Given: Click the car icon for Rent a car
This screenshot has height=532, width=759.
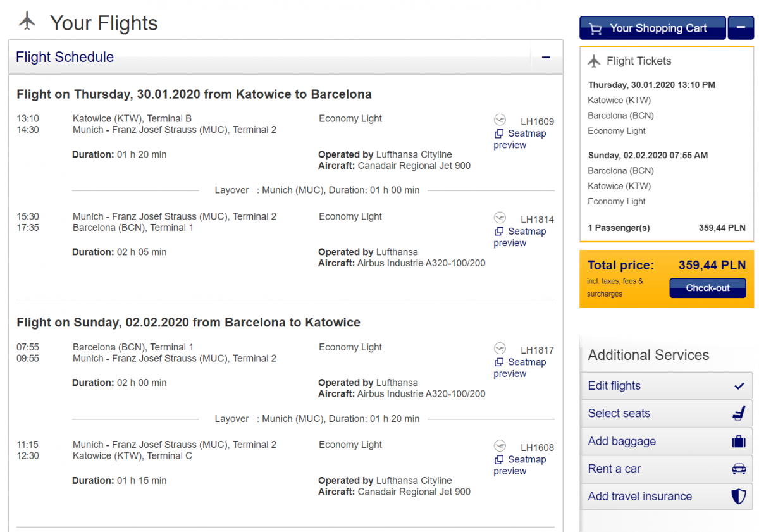Looking at the screenshot, I should pyautogui.click(x=739, y=469).
